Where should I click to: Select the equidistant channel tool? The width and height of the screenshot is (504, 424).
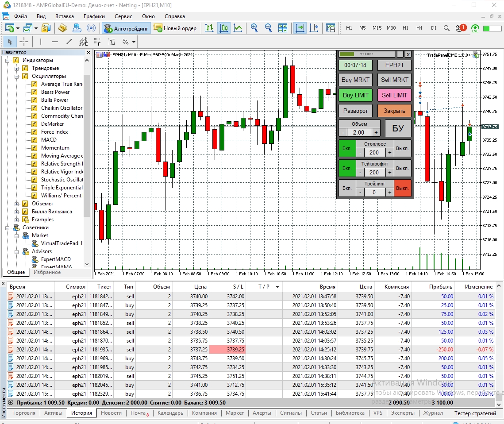[83, 42]
